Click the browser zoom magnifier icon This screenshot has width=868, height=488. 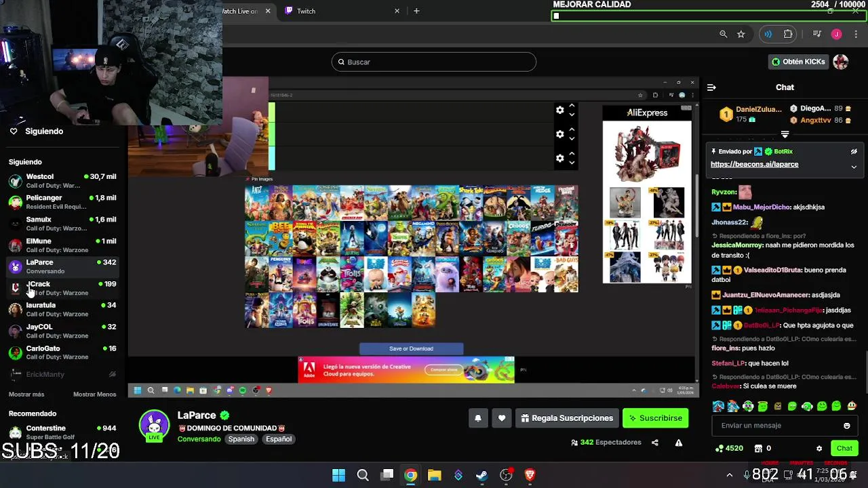[723, 34]
